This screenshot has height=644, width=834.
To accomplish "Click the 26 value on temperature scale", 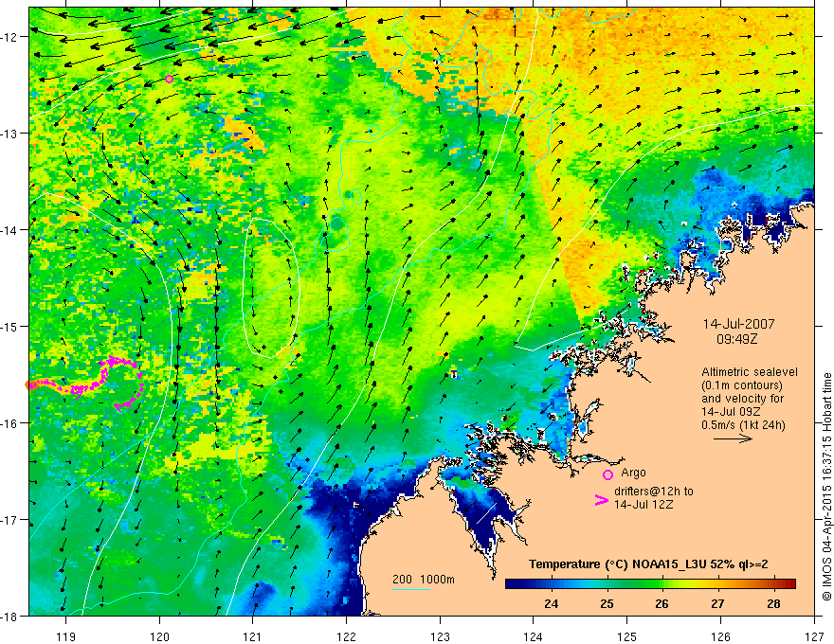I will tap(662, 603).
